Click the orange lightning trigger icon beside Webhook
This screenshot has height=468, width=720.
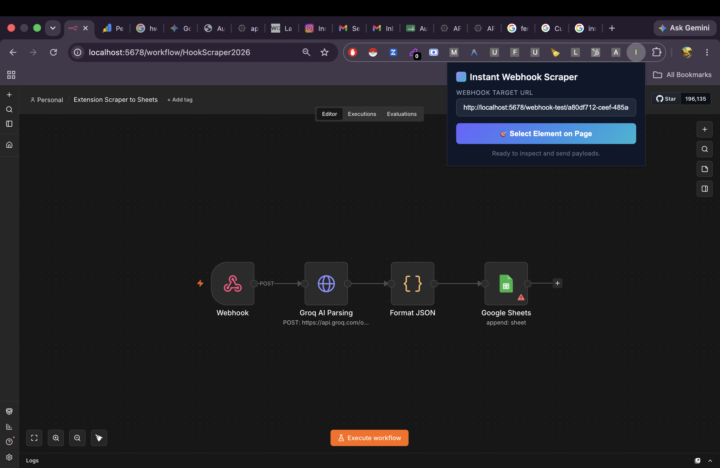tap(200, 283)
